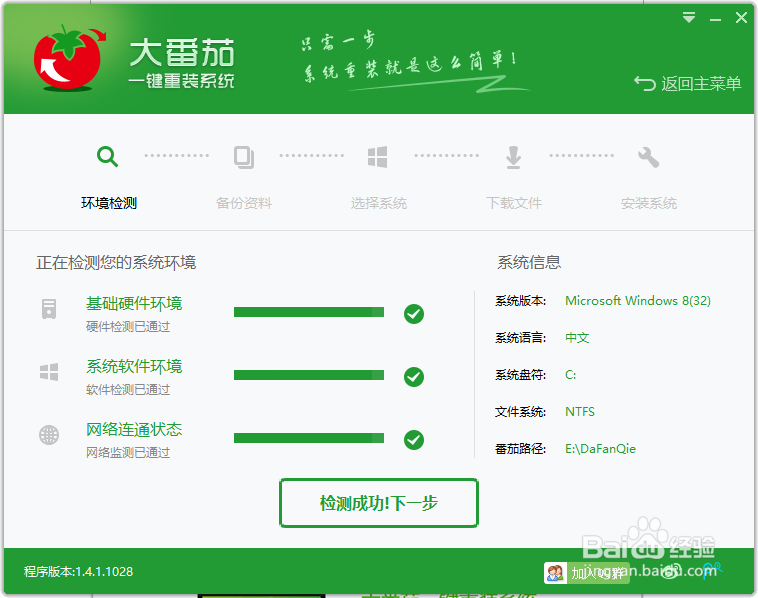Screen dimensions: 758x598
Task: Switch to 安装系统 step label
Action: [x=649, y=203]
